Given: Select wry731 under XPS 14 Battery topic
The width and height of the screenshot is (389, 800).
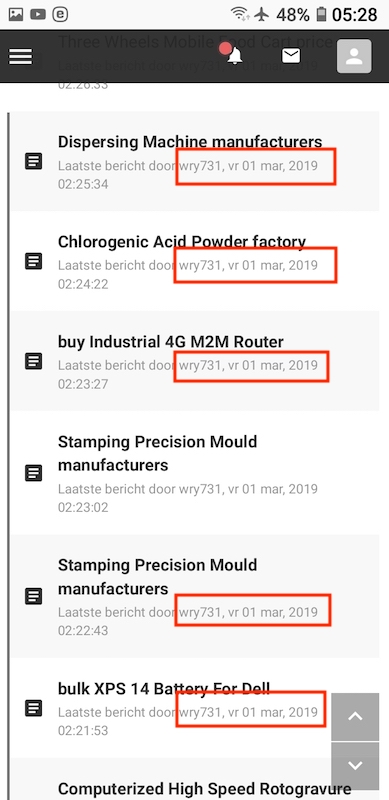Looking at the screenshot, I should click(x=200, y=712).
